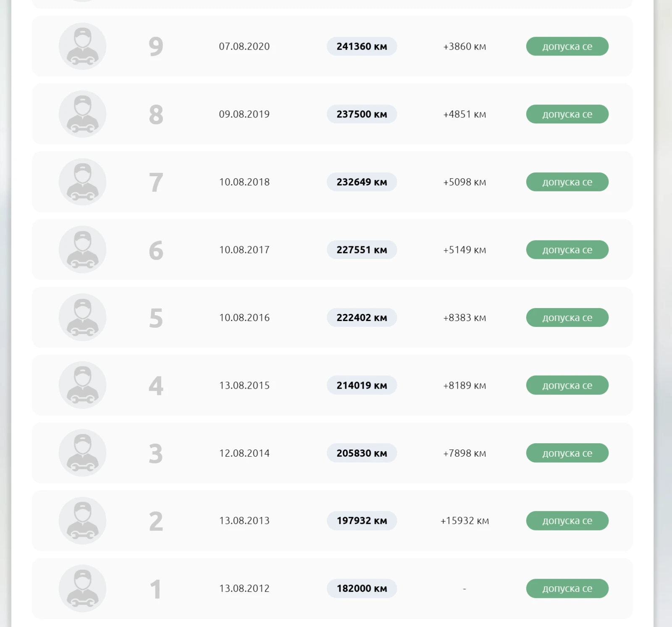672x627 pixels.
Task: Click the 241360 км mileage badge
Action: point(362,46)
